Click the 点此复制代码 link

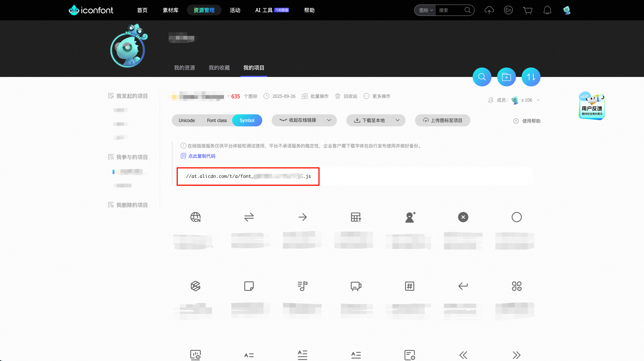pyautogui.click(x=202, y=156)
